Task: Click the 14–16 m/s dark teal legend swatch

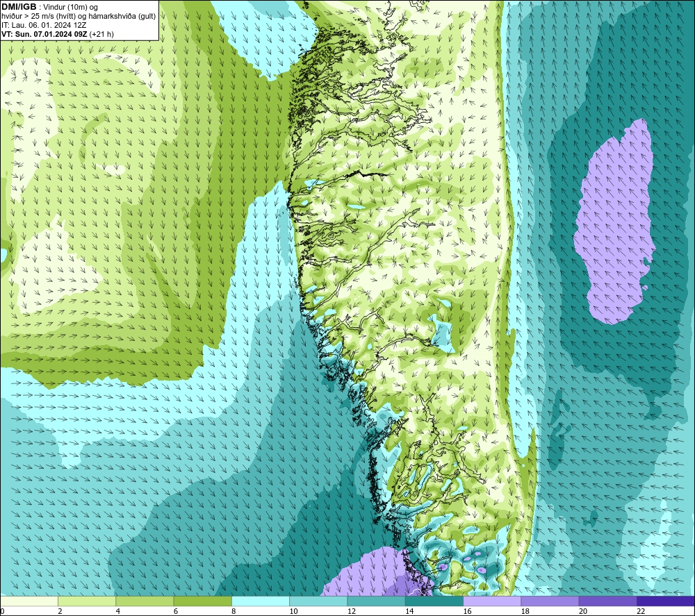Action: coord(434,601)
